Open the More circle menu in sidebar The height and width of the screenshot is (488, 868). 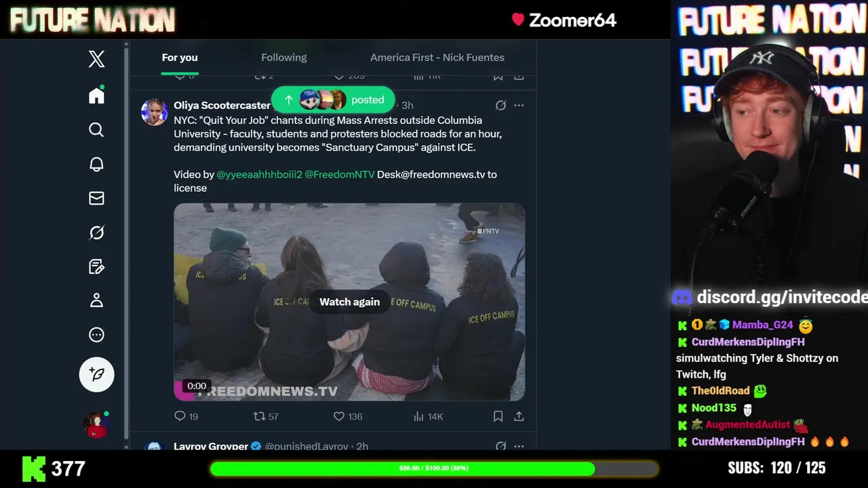(x=96, y=334)
